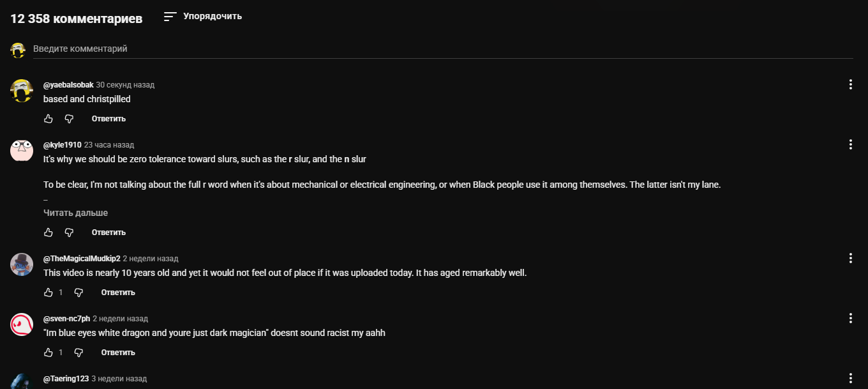The image size is (868, 389).
Task: Open @kyle1910's channel via username
Action: [62, 145]
